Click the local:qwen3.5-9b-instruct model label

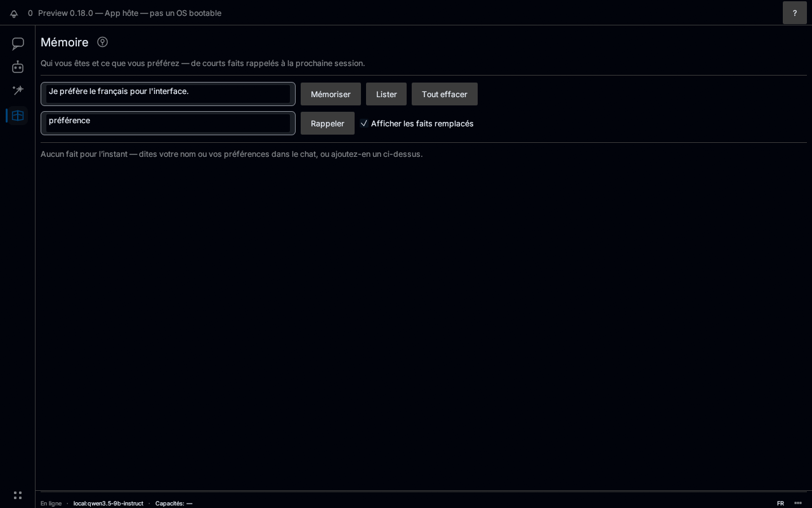click(x=108, y=503)
